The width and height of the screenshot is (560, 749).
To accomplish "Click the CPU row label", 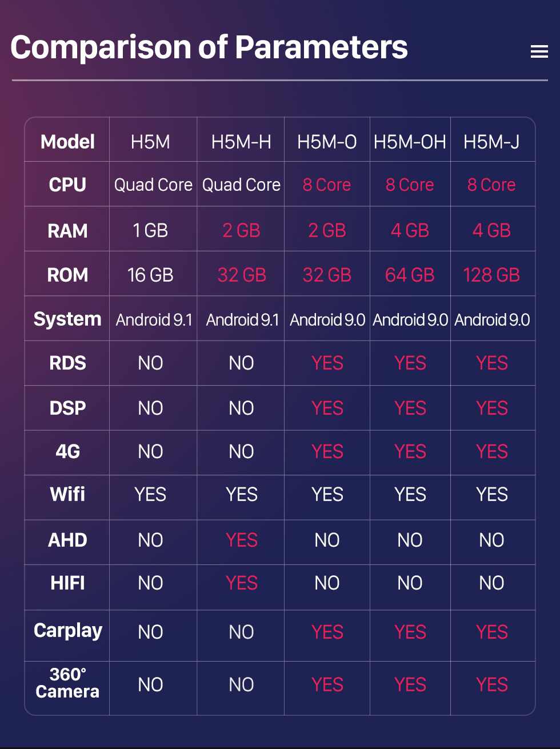I will 67,185.
